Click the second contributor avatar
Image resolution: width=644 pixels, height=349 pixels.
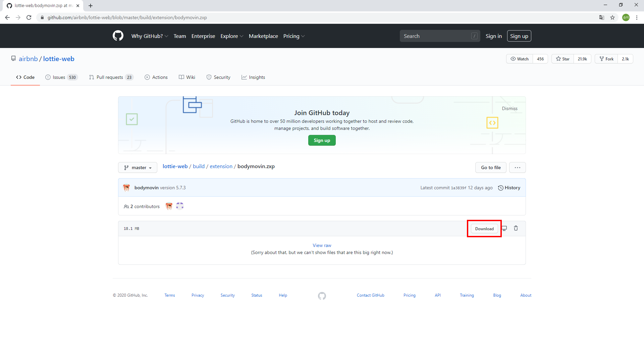pos(180,206)
